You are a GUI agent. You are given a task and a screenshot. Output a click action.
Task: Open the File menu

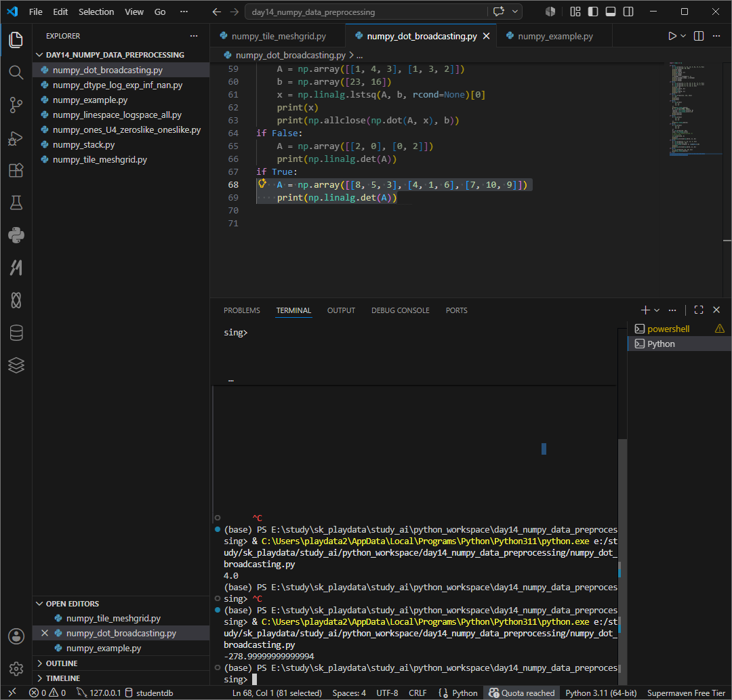coord(35,12)
